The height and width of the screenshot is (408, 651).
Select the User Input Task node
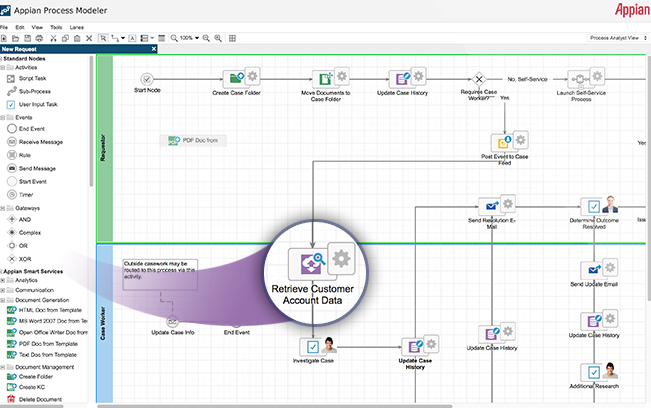click(32, 105)
